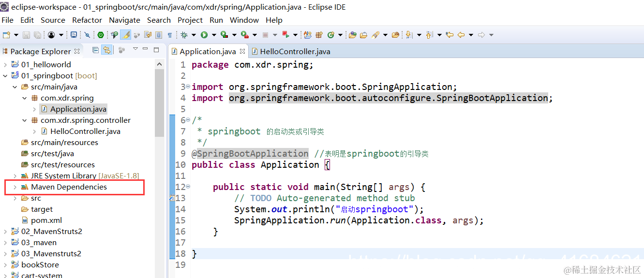Collapse the com.xdr.spring.controller package
This screenshot has height=278, width=644.
[25, 120]
